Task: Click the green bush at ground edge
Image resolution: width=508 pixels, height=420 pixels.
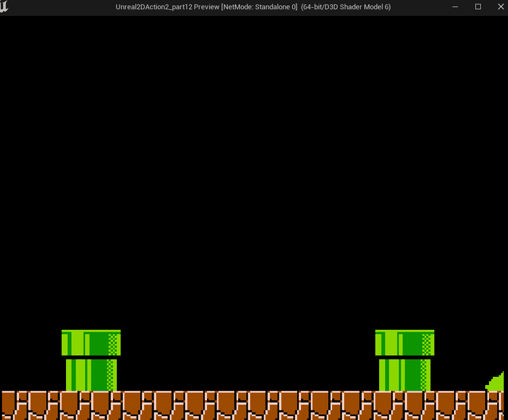Action: point(495,382)
